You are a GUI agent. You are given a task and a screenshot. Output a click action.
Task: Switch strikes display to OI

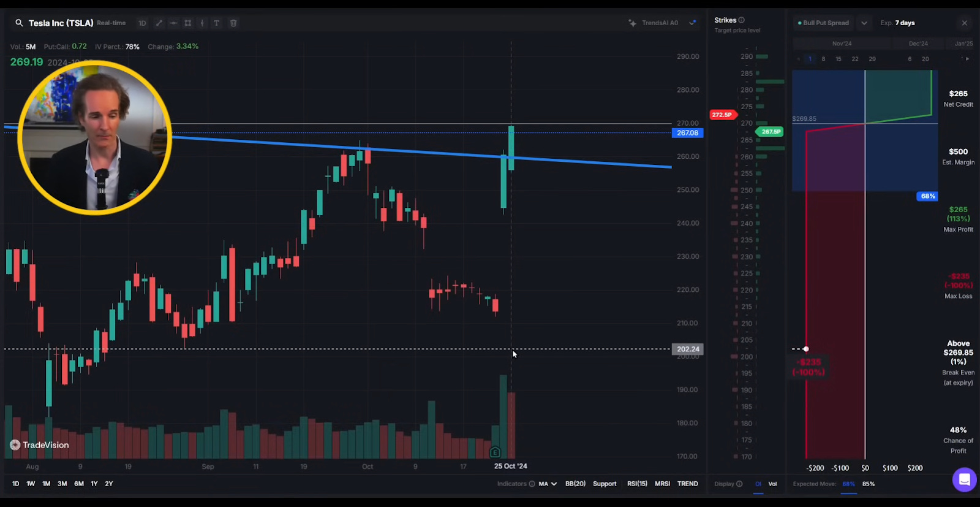[x=758, y=484]
